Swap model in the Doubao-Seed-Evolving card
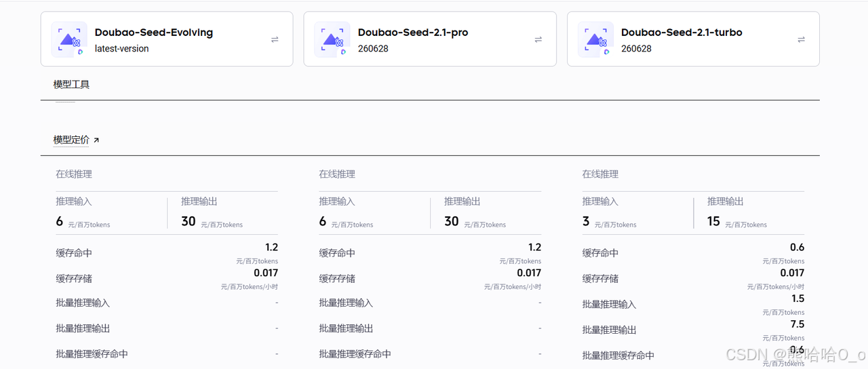868x369 pixels. tap(275, 39)
